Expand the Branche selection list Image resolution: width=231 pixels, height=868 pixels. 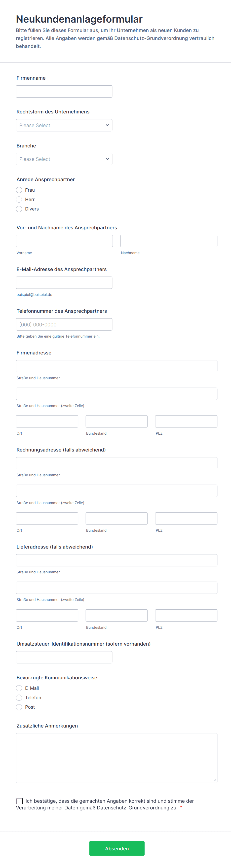[64, 159]
